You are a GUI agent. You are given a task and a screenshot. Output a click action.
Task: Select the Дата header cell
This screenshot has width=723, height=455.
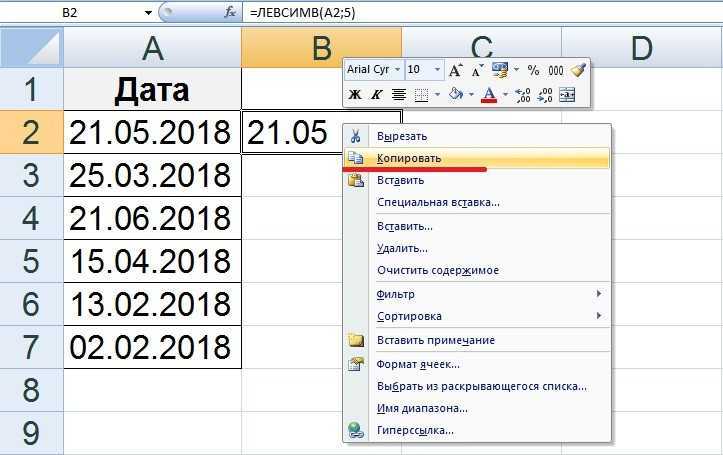click(152, 89)
